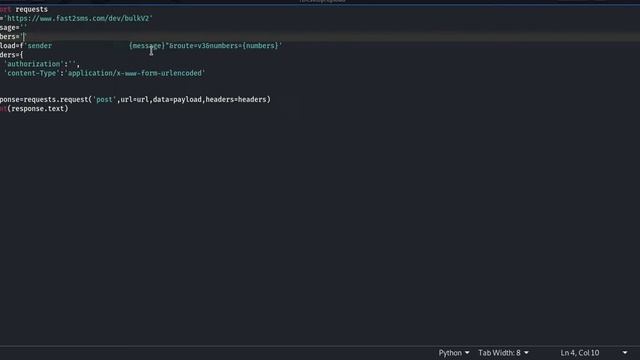Image resolution: width=640 pixels, height=360 pixels.
Task: Click the (response.text) expression
Action: click(38, 109)
